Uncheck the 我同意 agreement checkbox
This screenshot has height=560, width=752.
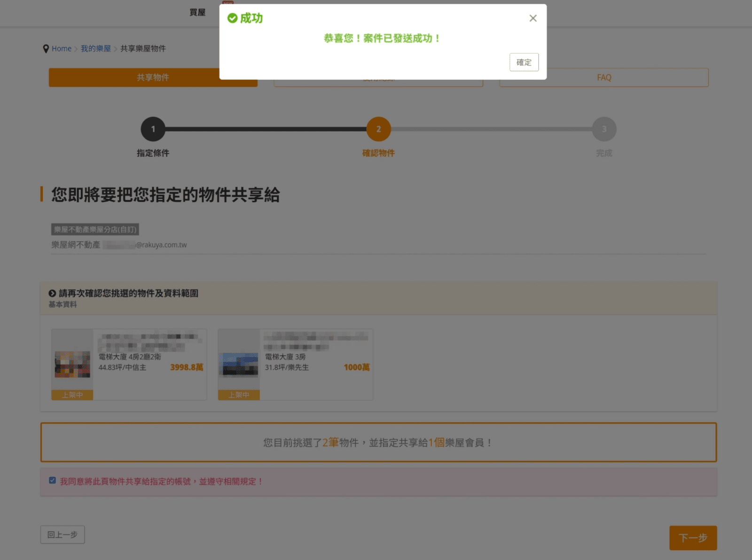(x=52, y=481)
